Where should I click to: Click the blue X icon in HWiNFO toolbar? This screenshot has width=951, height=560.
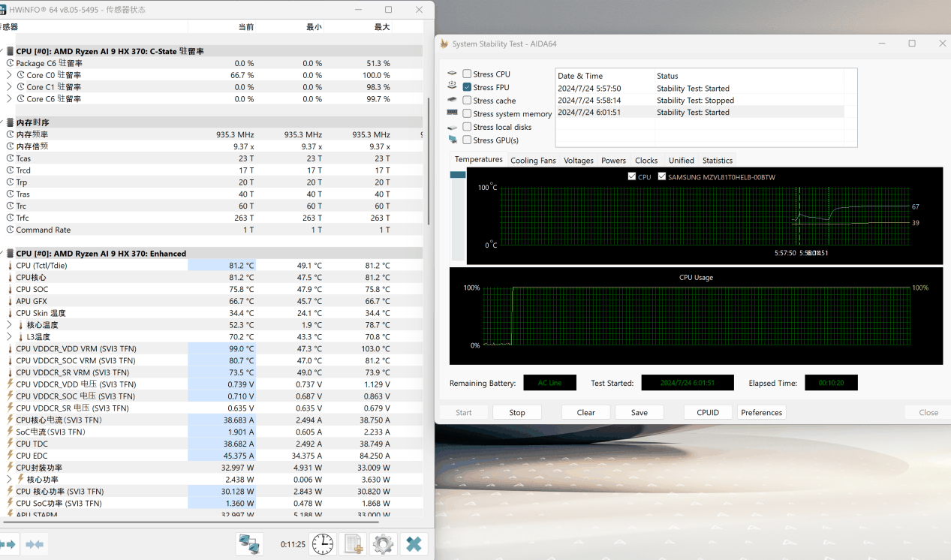414,544
